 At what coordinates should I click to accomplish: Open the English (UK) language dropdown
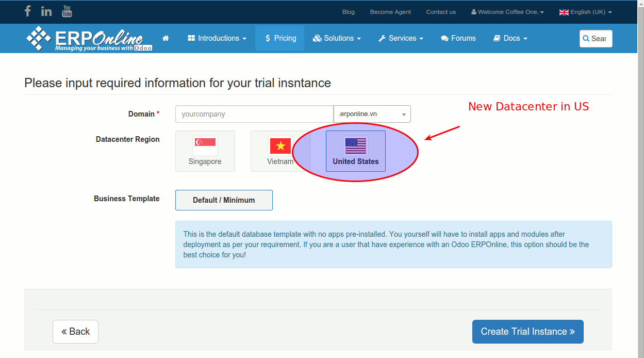pos(585,12)
